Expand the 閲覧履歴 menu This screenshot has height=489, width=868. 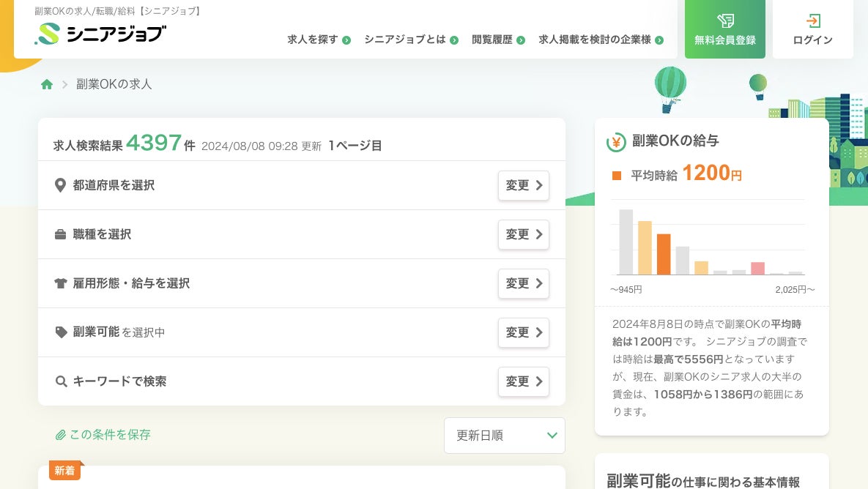point(498,40)
